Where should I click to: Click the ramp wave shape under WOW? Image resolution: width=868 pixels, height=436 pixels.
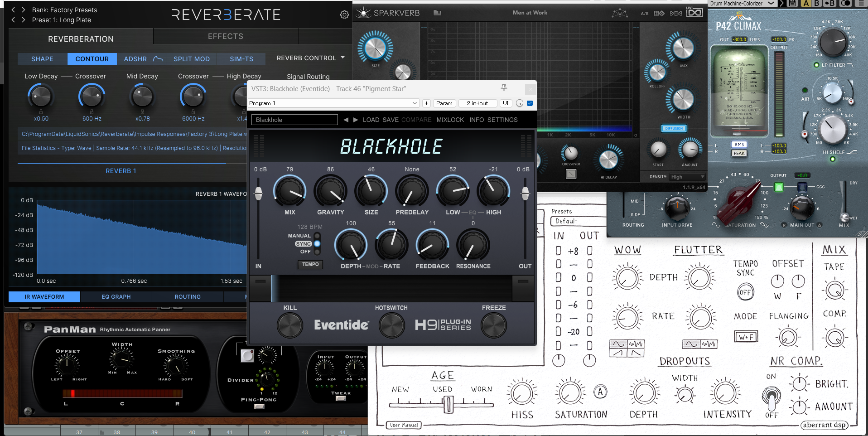(x=618, y=353)
